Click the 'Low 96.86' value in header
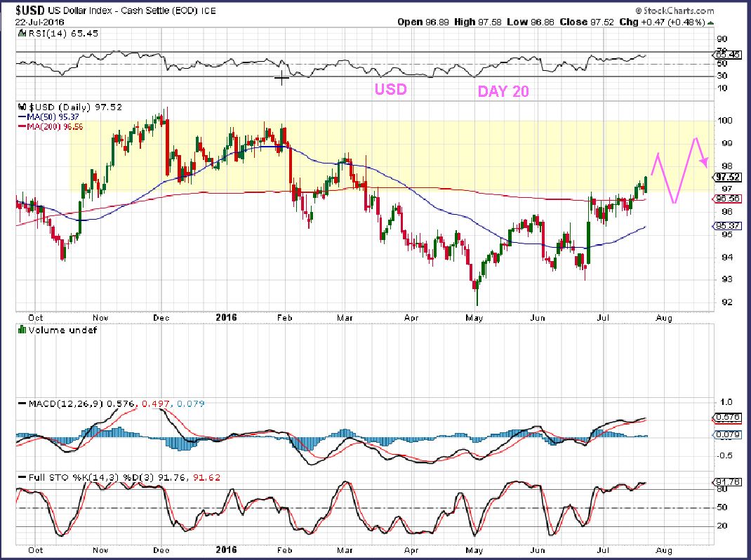This screenshot has height=560, width=751. (530, 22)
